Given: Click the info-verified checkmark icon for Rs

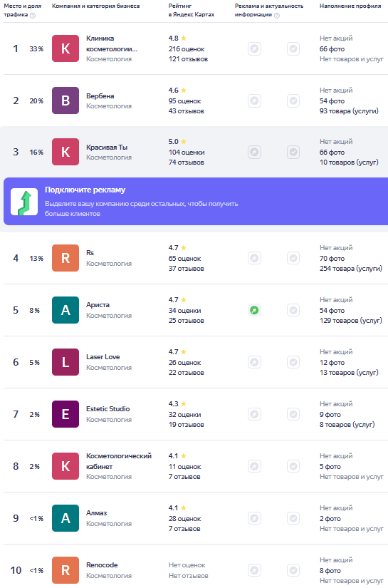Looking at the screenshot, I should click(293, 258).
